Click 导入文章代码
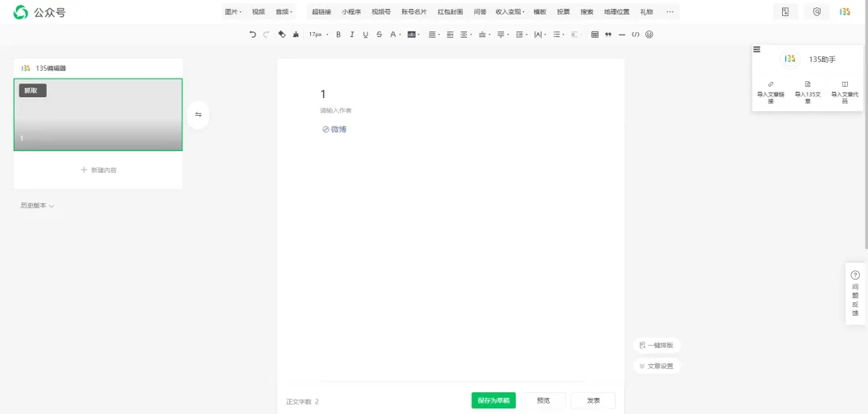The width and height of the screenshot is (868, 414). tap(845, 94)
